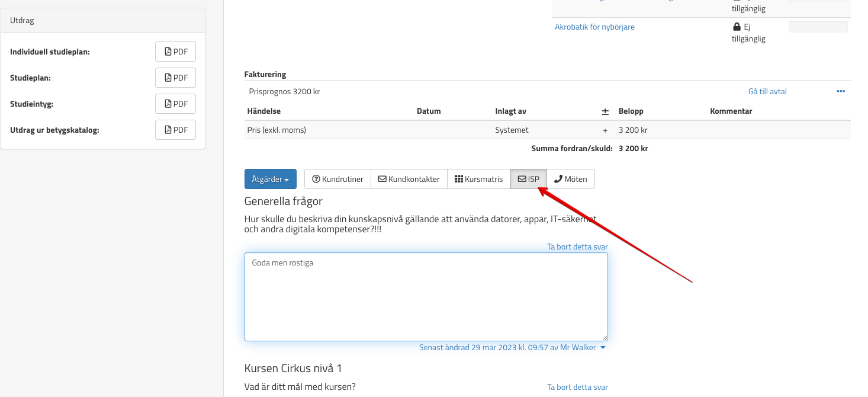Open the Kursmatris grid button

[478, 179]
